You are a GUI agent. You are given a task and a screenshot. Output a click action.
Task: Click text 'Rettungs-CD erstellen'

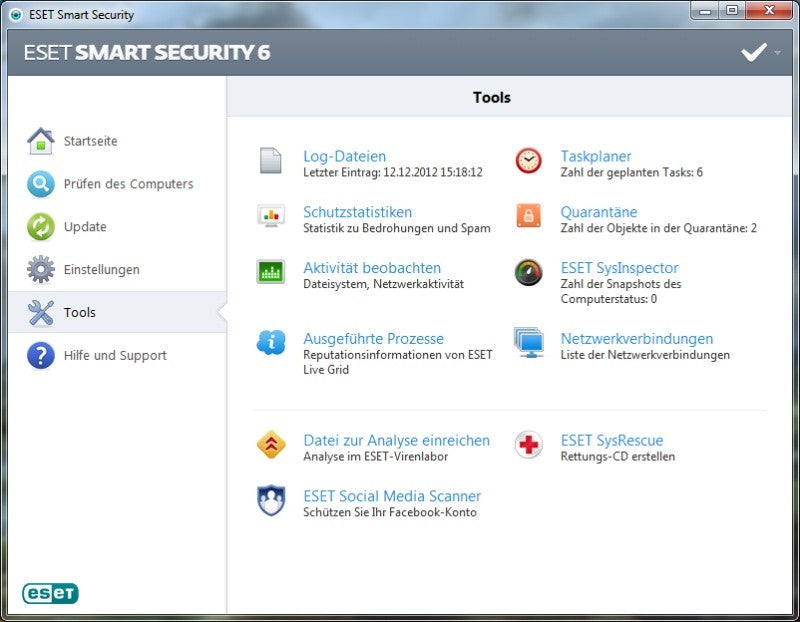tap(617, 456)
